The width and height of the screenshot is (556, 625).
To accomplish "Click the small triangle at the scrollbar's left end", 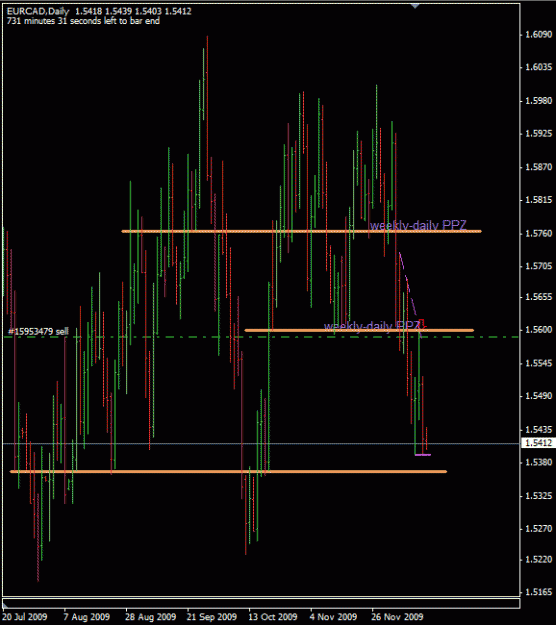I will [x=5, y=606].
